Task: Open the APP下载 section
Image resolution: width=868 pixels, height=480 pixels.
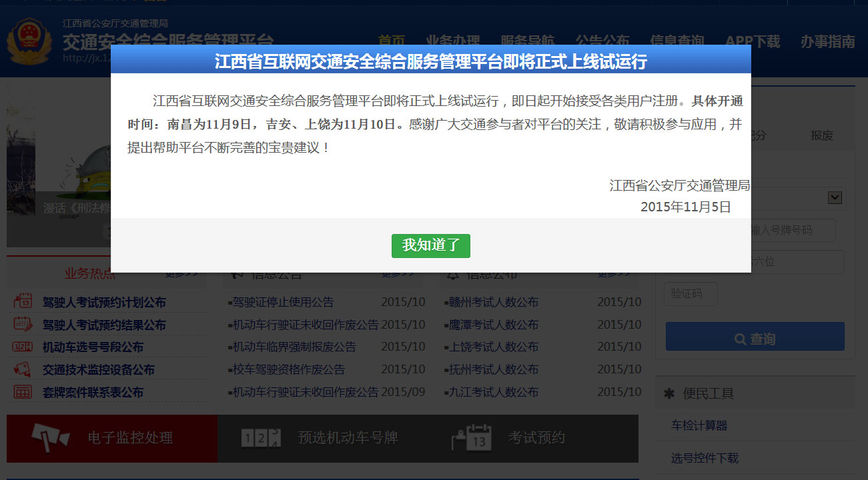Action: point(752,41)
